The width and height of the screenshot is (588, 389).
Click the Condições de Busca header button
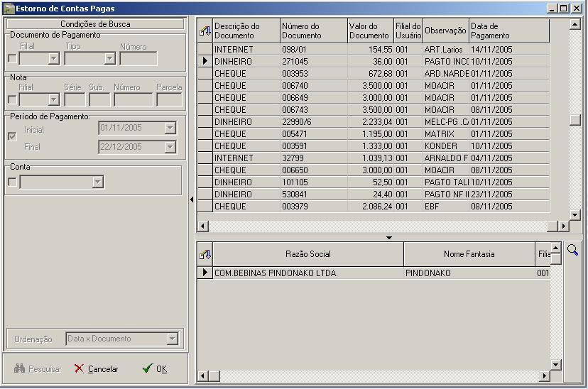tap(95, 24)
